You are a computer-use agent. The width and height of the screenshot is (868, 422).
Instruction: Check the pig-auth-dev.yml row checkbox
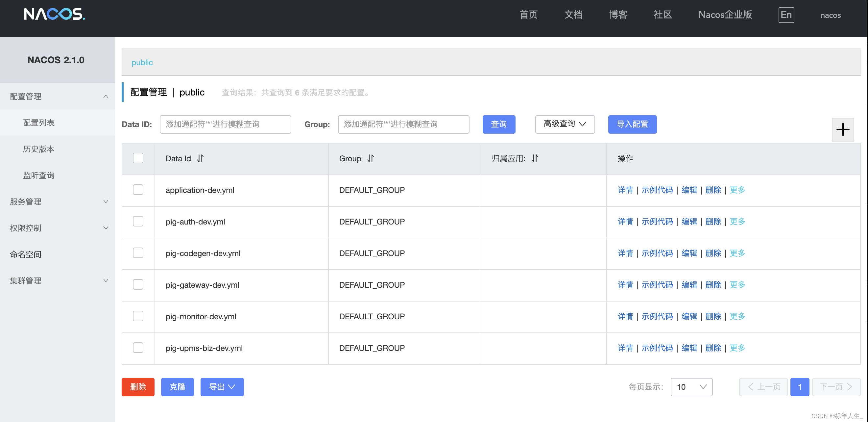click(x=138, y=221)
